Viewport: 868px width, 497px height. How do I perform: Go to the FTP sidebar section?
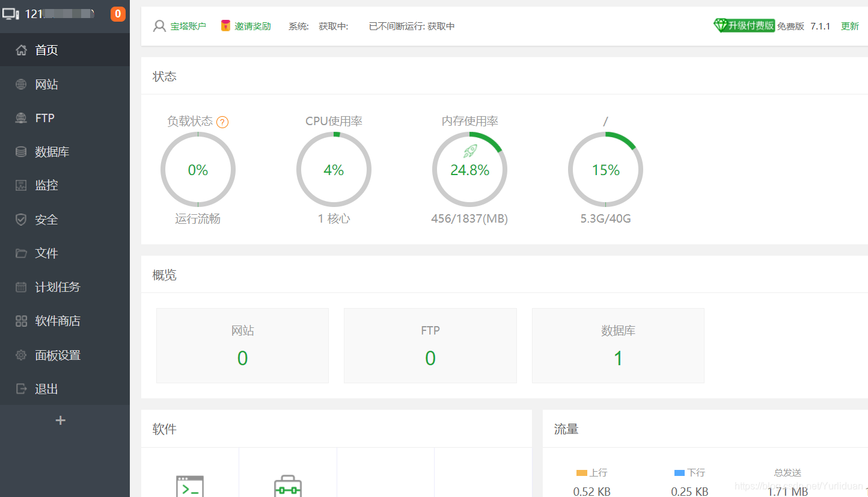pyautogui.click(x=65, y=118)
